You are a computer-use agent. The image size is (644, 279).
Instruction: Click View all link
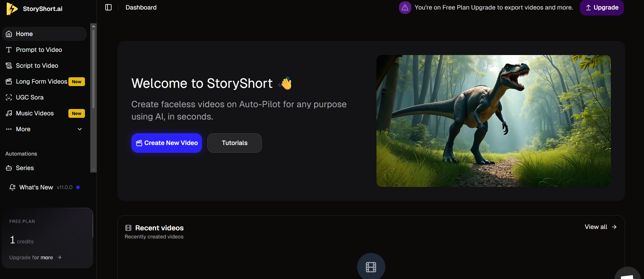coord(601,227)
